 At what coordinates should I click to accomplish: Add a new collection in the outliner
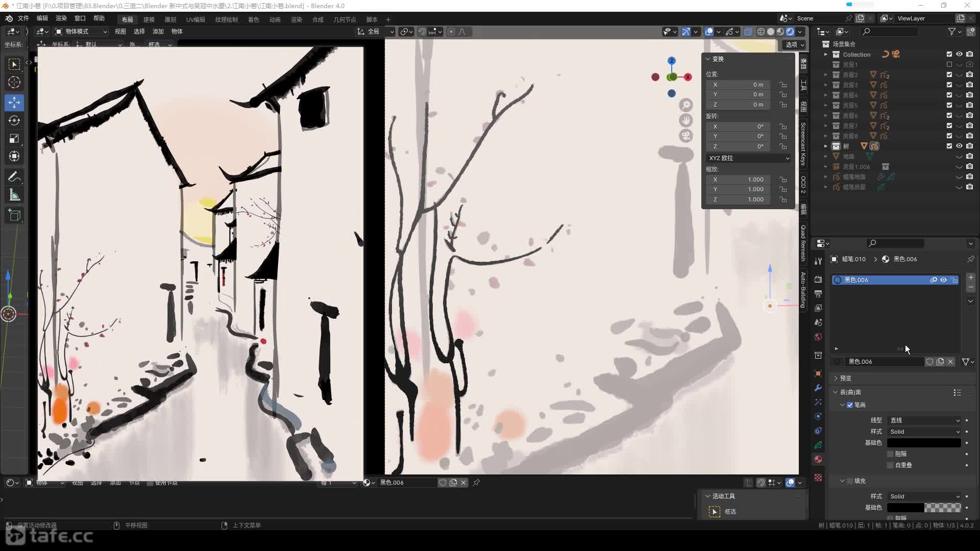point(970,32)
